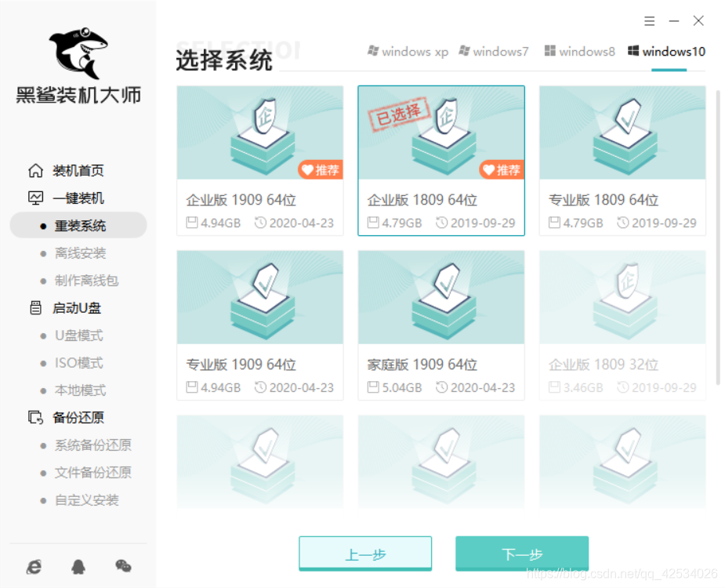Viewport: 725px width, 588px height.
Task: Switch to windows8 tab
Action: pos(580,51)
